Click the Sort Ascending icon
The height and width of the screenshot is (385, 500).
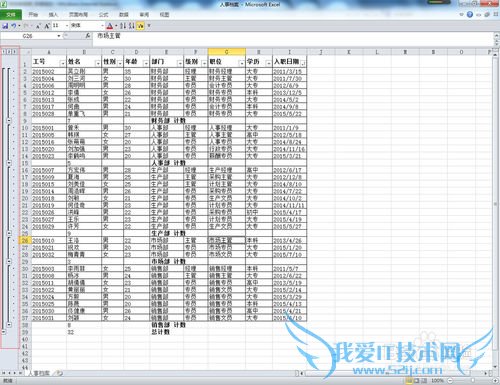click(123, 26)
